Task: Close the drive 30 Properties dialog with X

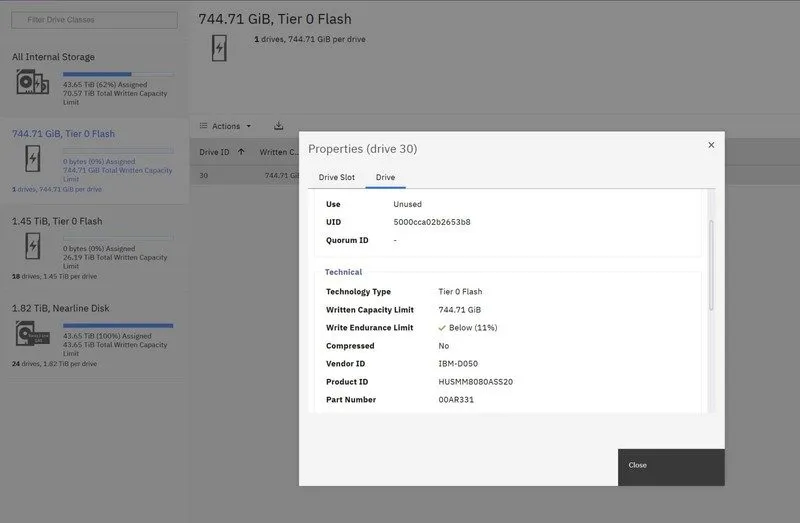Action: (x=711, y=145)
